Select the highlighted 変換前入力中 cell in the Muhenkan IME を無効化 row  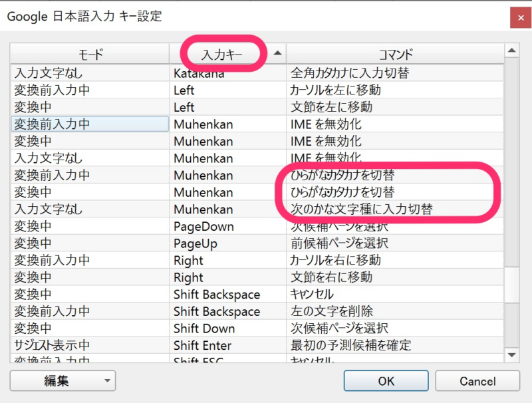(90, 124)
